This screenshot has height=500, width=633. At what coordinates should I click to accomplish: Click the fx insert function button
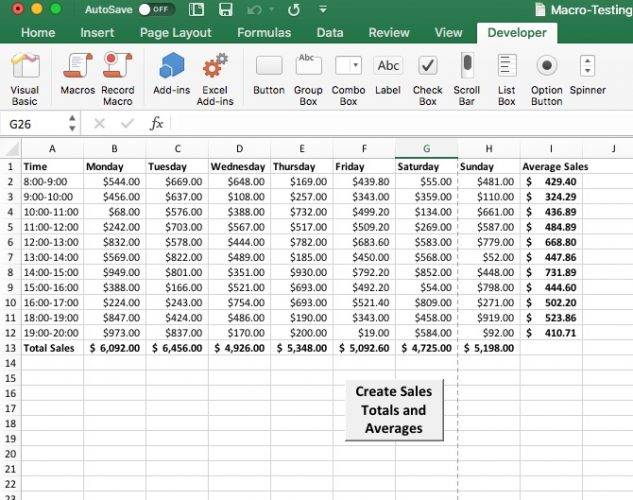click(x=156, y=123)
